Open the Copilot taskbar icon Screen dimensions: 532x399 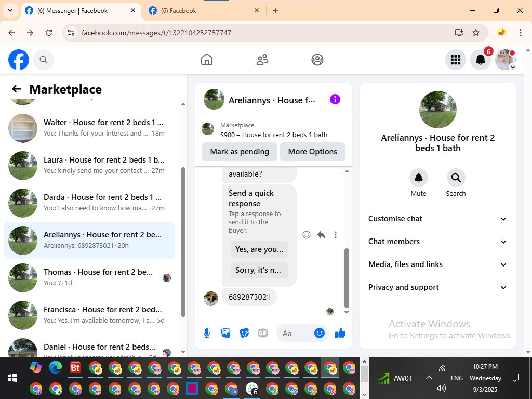coord(36,367)
